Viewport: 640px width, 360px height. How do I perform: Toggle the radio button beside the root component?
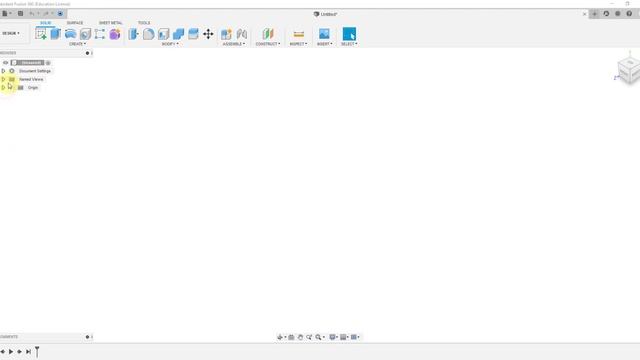pyautogui.click(x=48, y=63)
